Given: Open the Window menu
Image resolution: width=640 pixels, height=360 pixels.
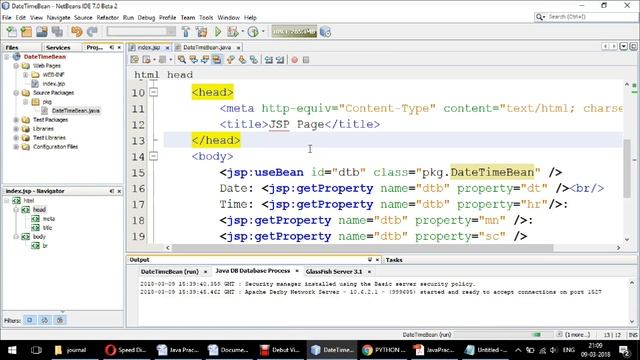Looking at the screenshot, I should 229,18.
